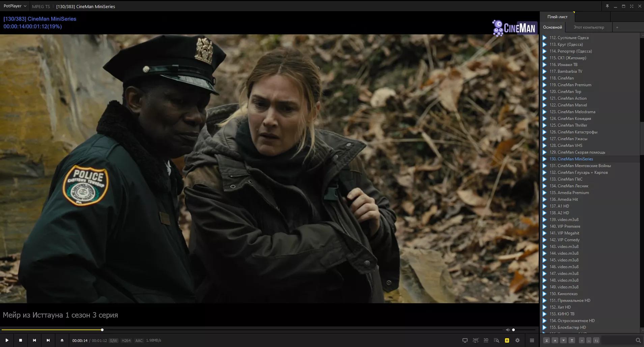Click the MPEG TS format label
Image resolution: width=644 pixels, height=347 pixels.
pyautogui.click(x=41, y=6)
